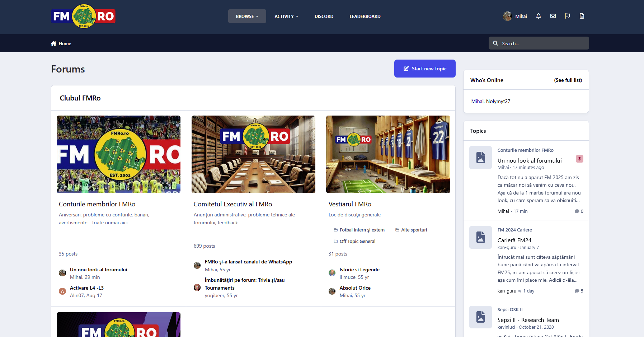
Task: Open the Discord menu item
Action: (x=324, y=16)
